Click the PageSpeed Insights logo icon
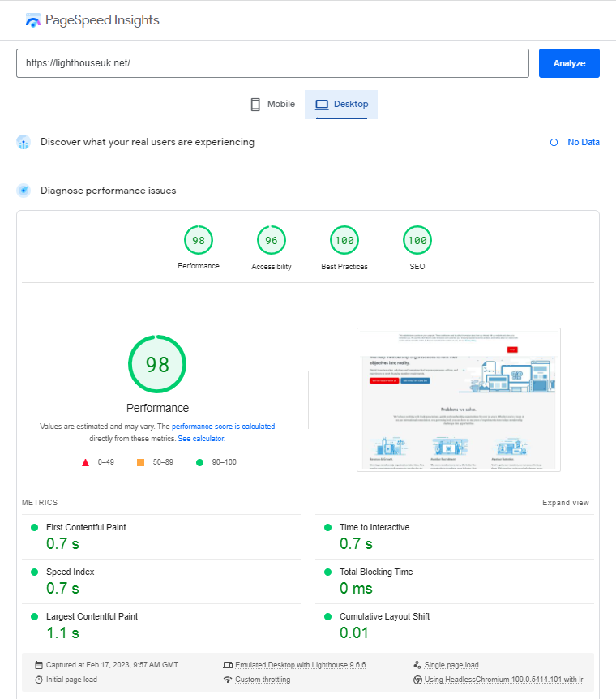The image size is (616, 699). (x=33, y=20)
